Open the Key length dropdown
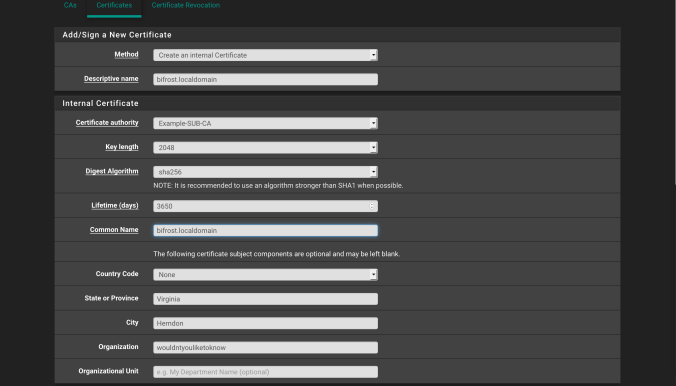The width and height of the screenshot is (676, 386). (266, 147)
